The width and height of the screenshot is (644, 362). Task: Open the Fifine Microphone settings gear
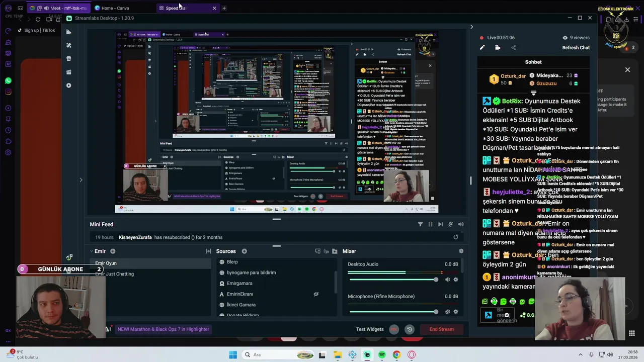tap(456, 312)
